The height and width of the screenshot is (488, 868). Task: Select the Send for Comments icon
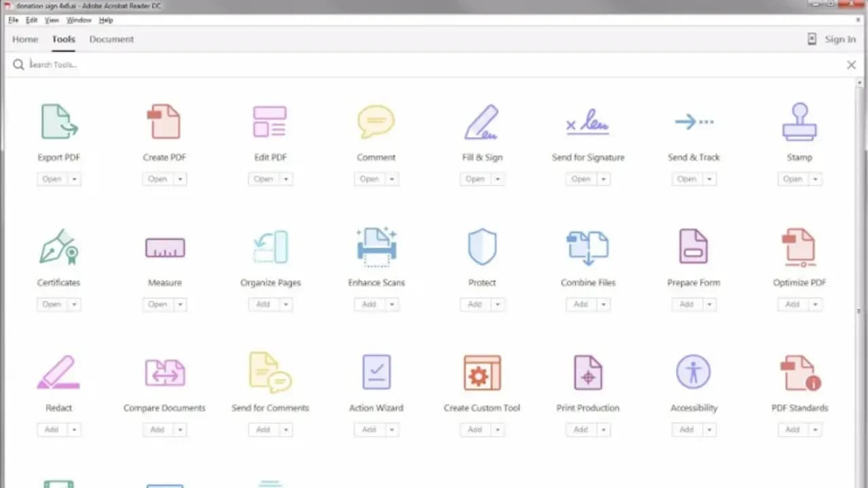click(x=270, y=372)
